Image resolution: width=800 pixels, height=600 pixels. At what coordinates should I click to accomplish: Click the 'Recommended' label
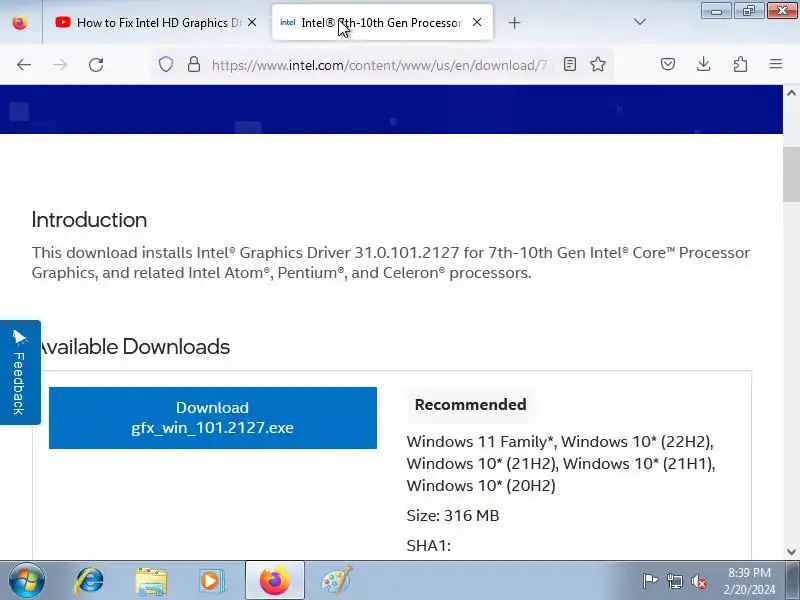coord(470,405)
